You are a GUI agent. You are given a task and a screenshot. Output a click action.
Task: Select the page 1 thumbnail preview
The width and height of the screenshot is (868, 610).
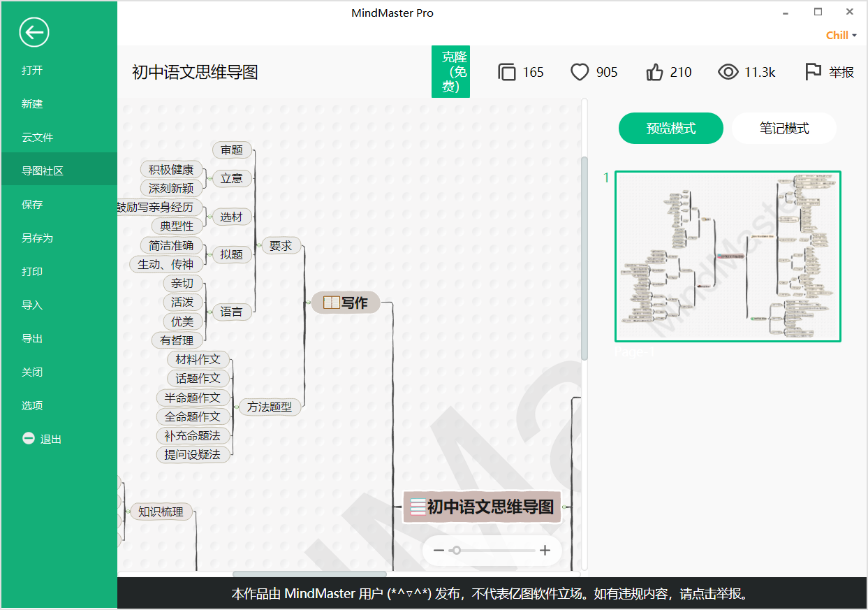728,256
